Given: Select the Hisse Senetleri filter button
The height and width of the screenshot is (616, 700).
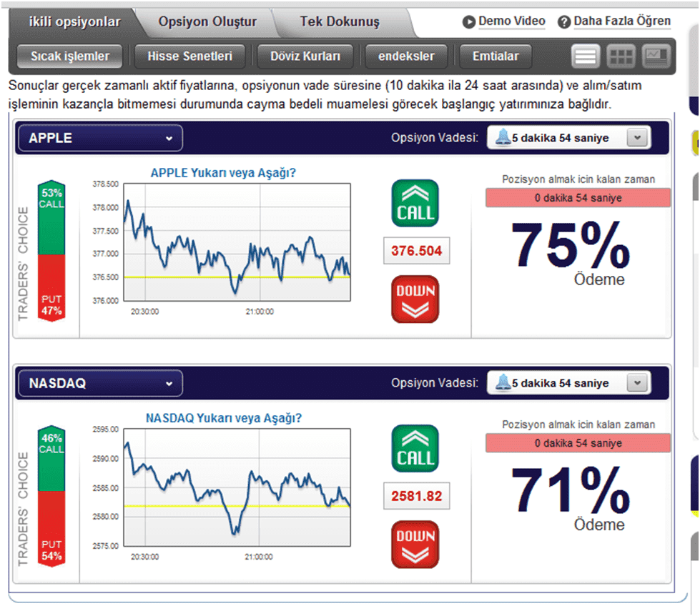Looking at the screenshot, I should [189, 56].
